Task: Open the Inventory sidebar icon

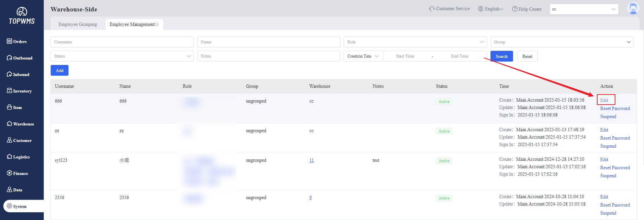Action: tap(9, 91)
